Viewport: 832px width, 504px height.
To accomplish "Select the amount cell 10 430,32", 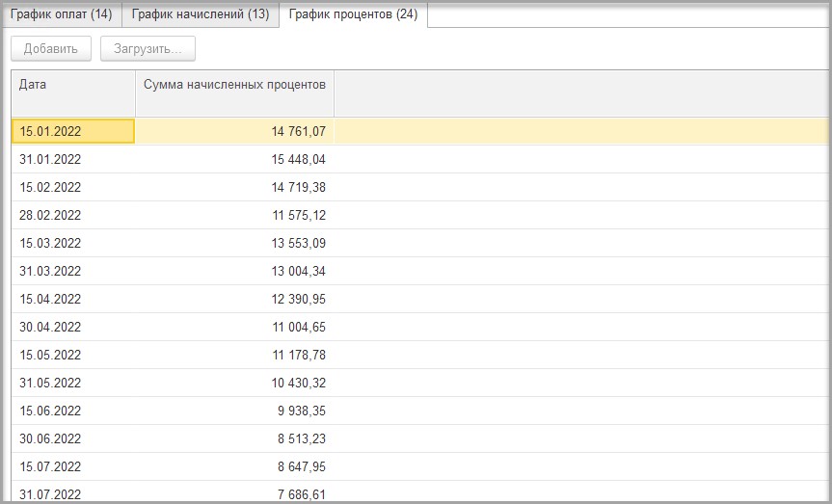I will click(x=234, y=383).
